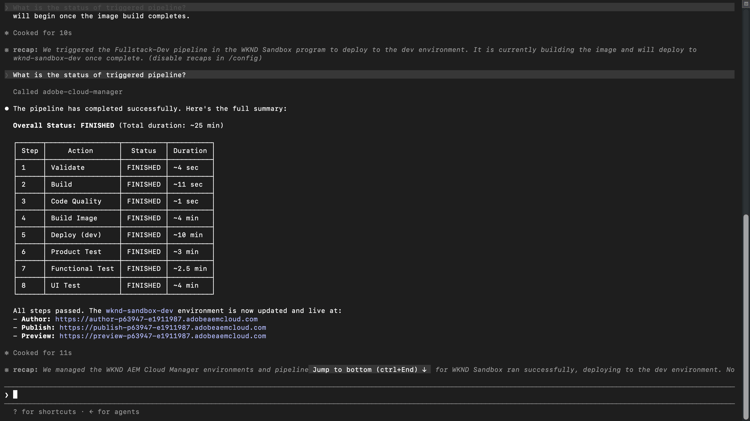Viewport: 750px width, 421px height.
Task: Click the "Duration" table header
Action: 190,151
